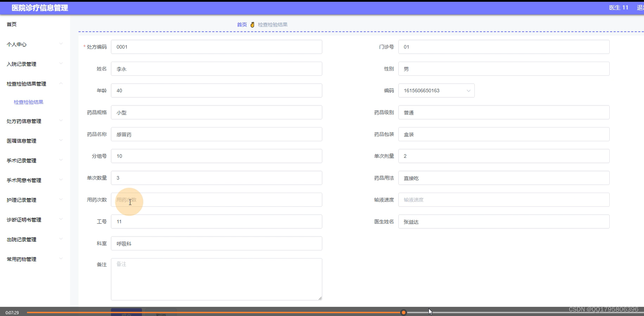Focus the 性别 input field
The image size is (644, 316).
pos(504,69)
